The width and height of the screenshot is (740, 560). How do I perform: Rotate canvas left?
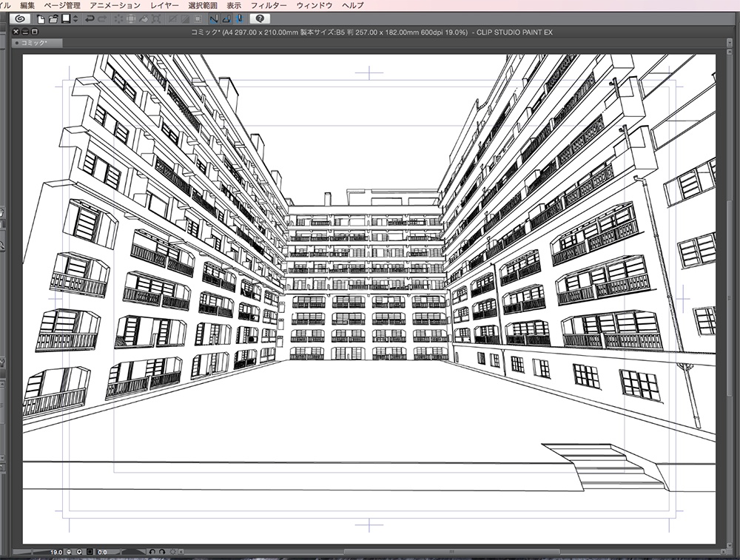(152, 552)
